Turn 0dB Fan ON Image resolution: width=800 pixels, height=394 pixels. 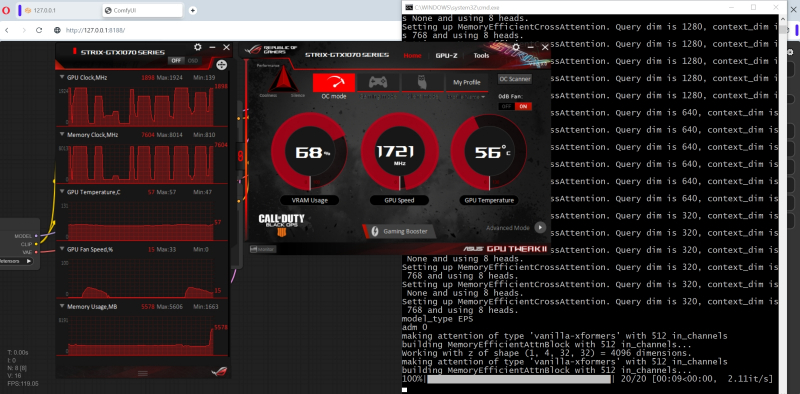point(523,106)
